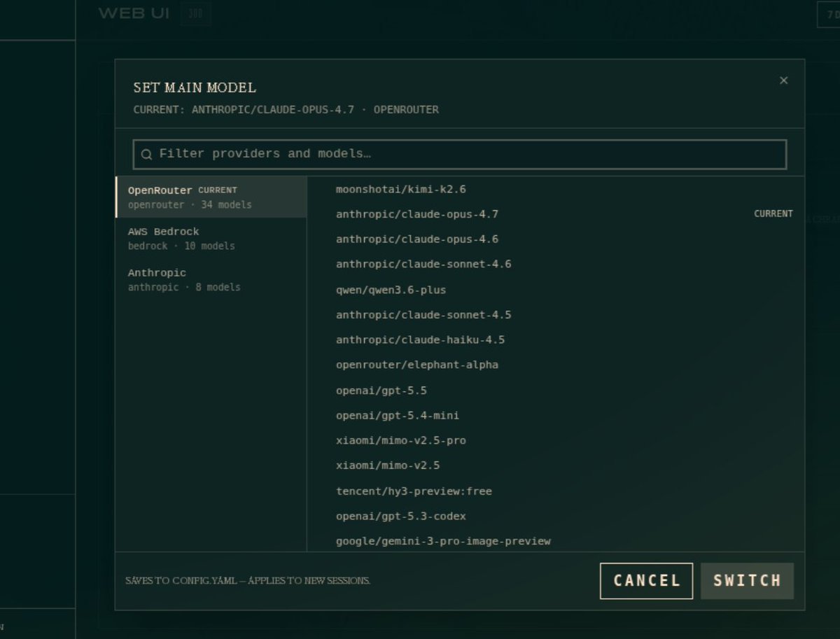Choose xiaomi/mimo-v2.5 model
The height and width of the screenshot is (639, 840).
556,465
